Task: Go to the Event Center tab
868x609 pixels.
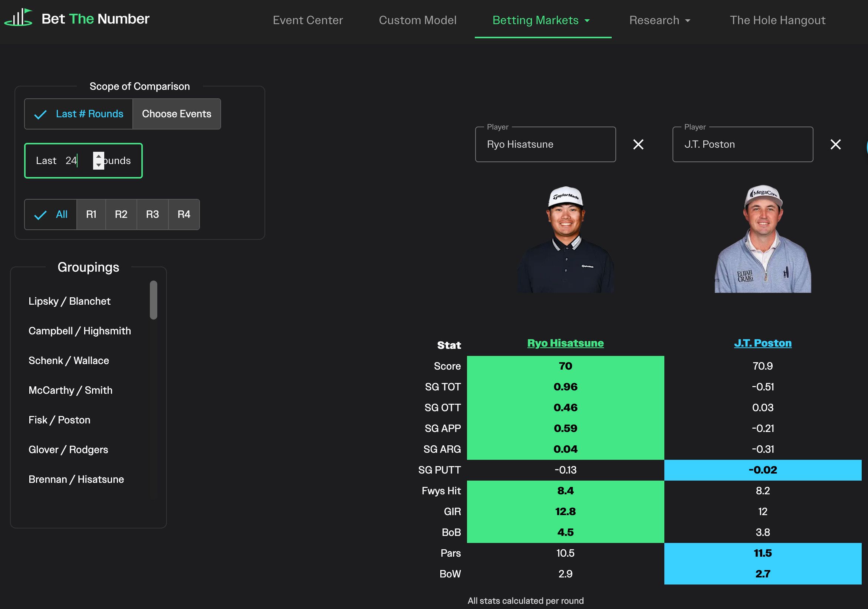Action: pyautogui.click(x=308, y=20)
